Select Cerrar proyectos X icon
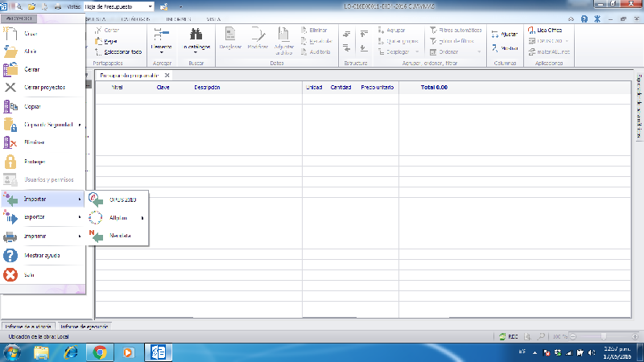The height and width of the screenshot is (362, 644). 11,88
